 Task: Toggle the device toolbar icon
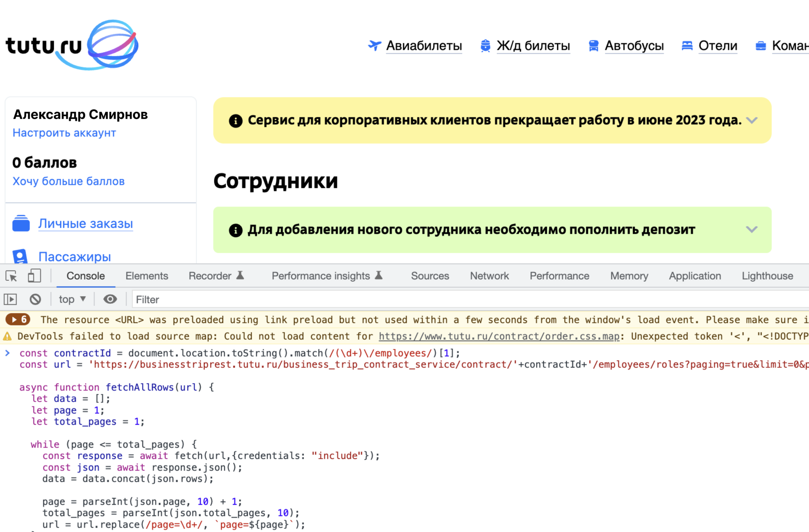pos(34,276)
